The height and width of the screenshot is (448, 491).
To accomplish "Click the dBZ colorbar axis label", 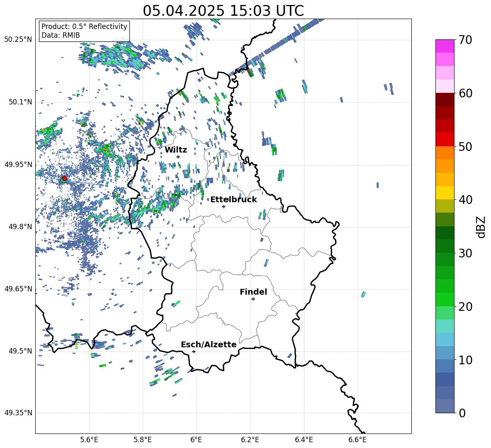I will tap(481, 227).
